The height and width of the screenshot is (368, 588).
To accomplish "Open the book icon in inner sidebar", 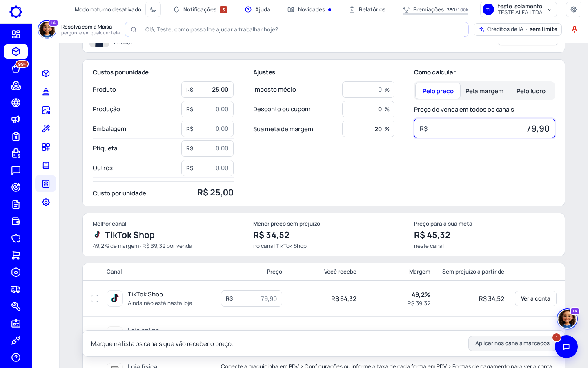I will [46, 165].
